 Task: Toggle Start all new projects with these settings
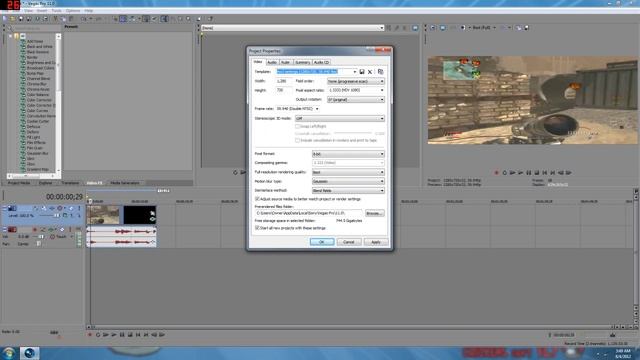[x=257, y=228]
